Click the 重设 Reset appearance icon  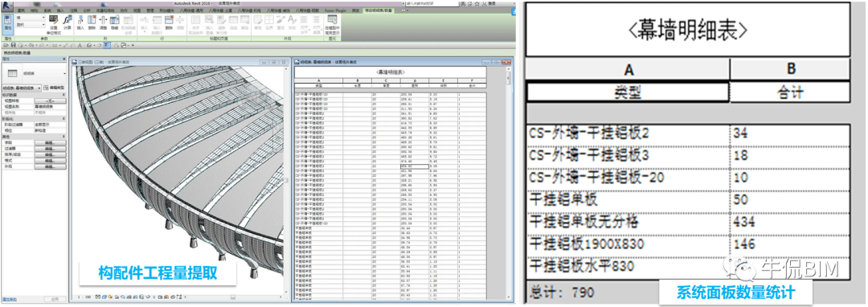click(x=280, y=22)
